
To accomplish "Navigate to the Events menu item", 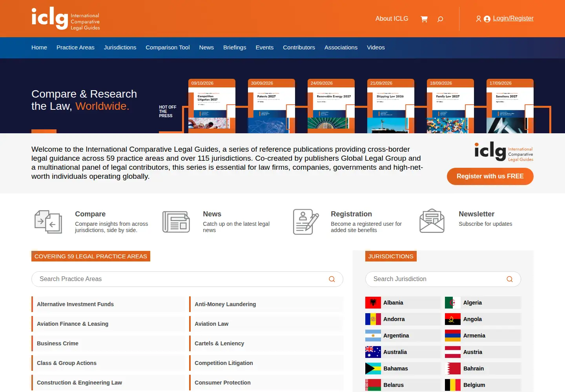I will click(x=264, y=47).
